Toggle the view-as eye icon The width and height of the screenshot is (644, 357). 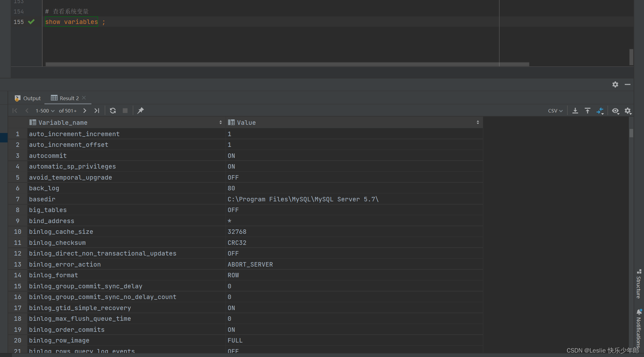point(615,111)
